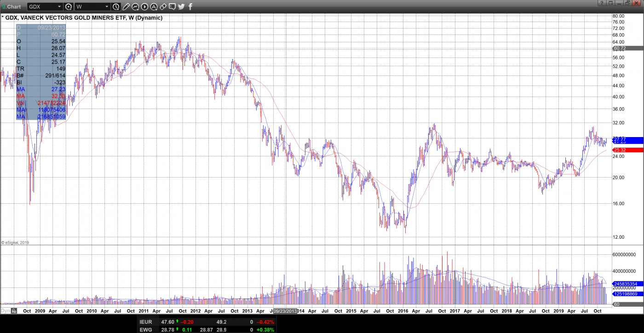Click the eSignal 2019 copyright text

coord(15,242)
